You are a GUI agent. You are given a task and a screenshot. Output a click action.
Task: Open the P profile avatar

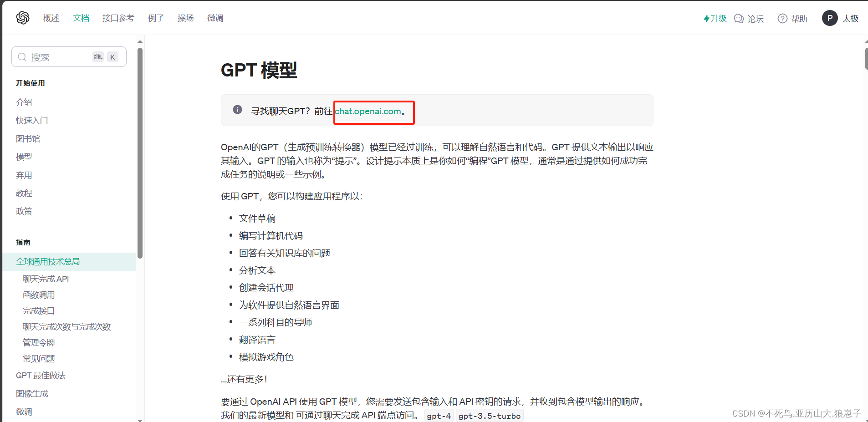pyautogui.click(x=830, y=18)
